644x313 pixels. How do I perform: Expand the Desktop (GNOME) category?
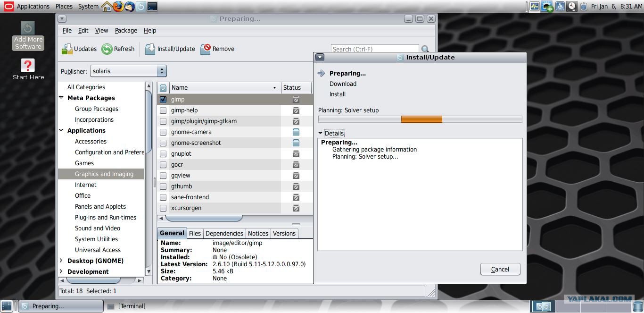[x=61, y=261]
